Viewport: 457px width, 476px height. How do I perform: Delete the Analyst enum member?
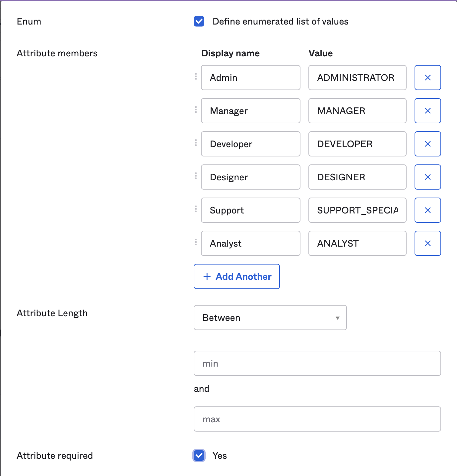click(427, 243)
